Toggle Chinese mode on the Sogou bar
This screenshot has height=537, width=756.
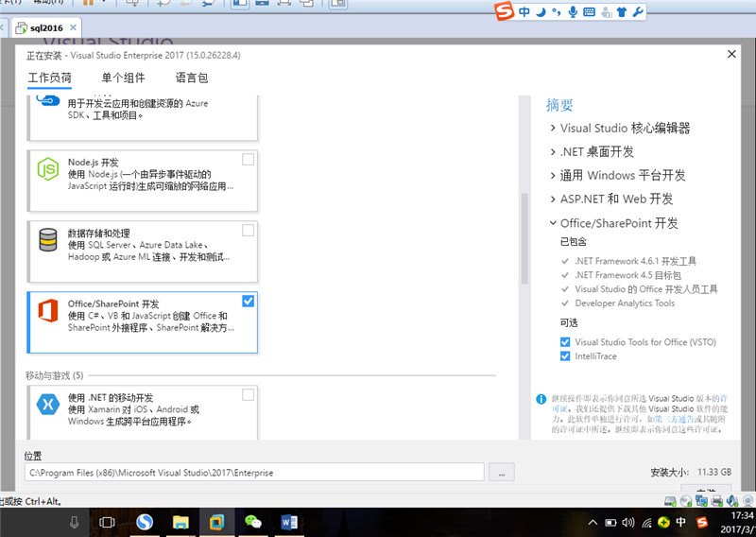[524, 11]
